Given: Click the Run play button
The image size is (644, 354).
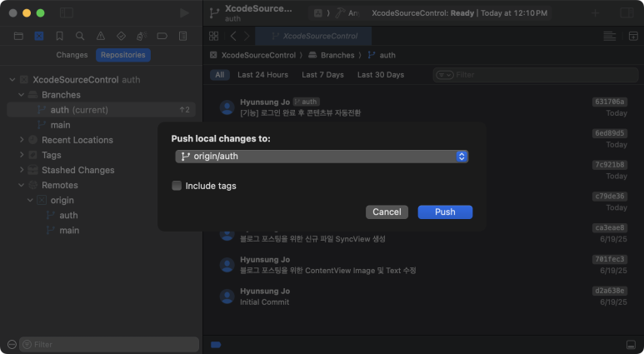Looking at the screenshot, I should 184,12.
